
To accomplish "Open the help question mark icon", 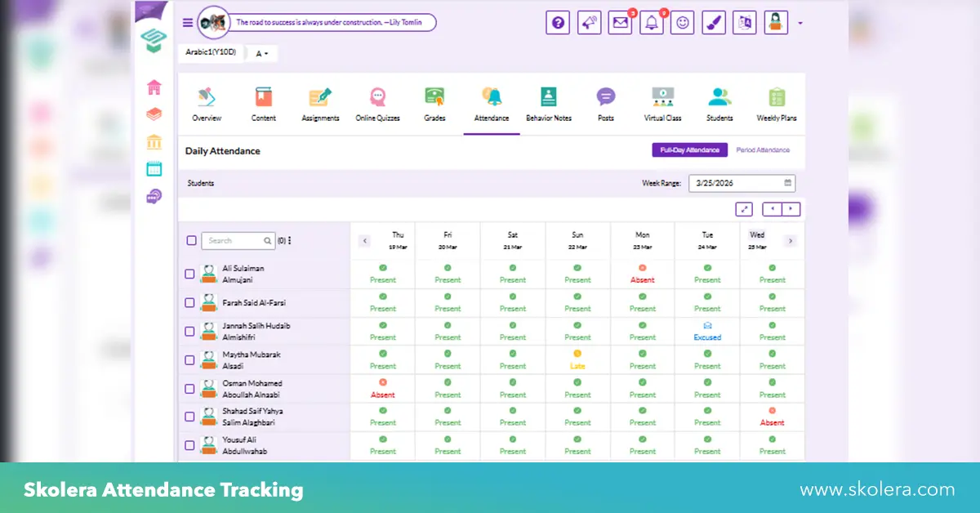I will pyautogui.click(x=558, y=23).
